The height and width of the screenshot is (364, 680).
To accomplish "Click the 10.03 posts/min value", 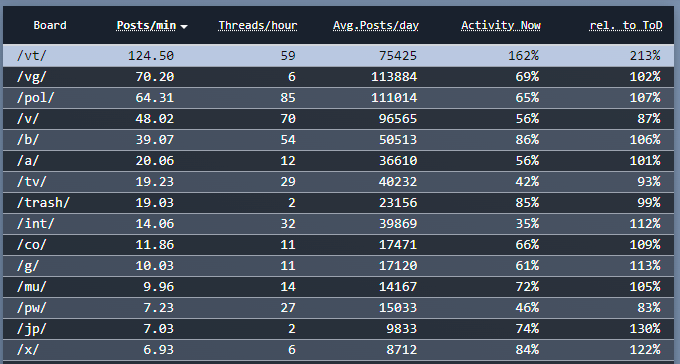I will click(x=155, y=266).
